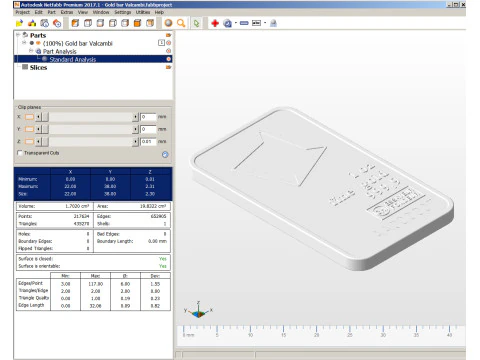Viewport: 480px width, 360px height.
Task: Open the View menu
Action: [83, 12]
